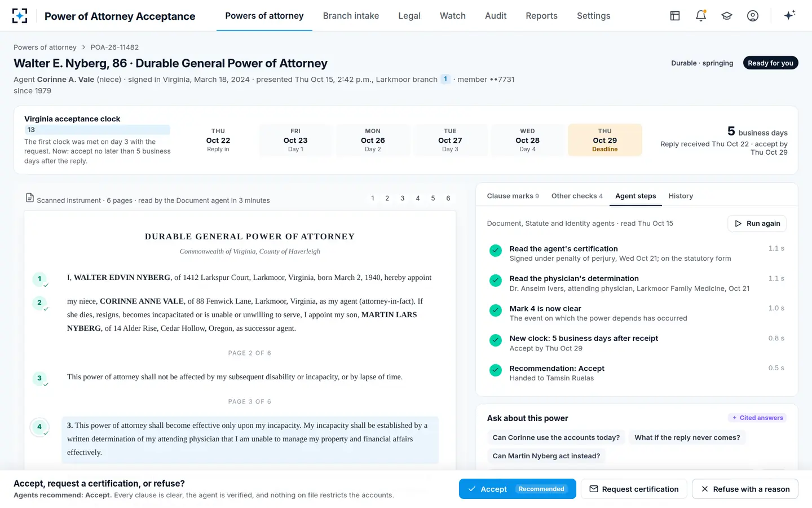Viewport: 812px width, 508px height.
Task: Select the Thu Oct 29 deadline cell
Action: point(605,140)
